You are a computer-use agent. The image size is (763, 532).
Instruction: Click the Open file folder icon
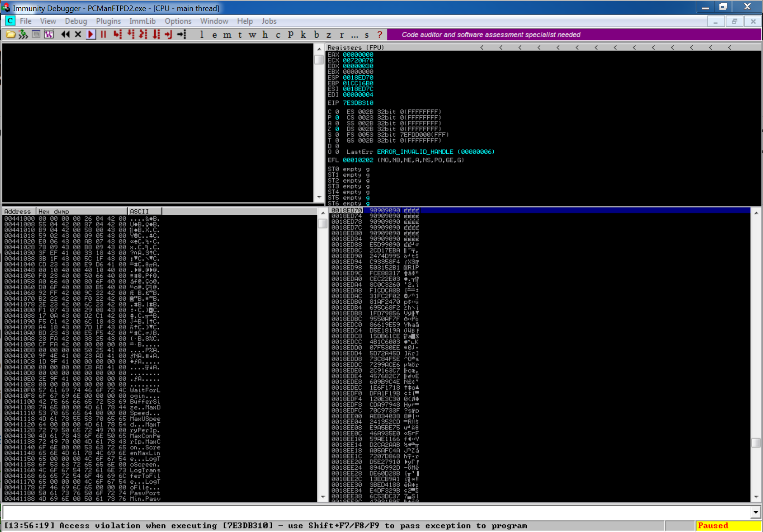pos(10,35)
